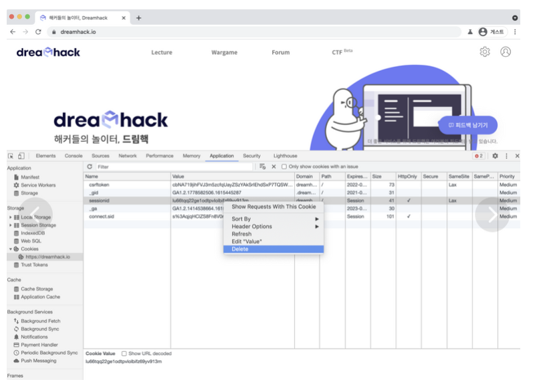Click the incognito icon next to the address bar
Viewport: 535px width, 392px height.
coord(470,31)
